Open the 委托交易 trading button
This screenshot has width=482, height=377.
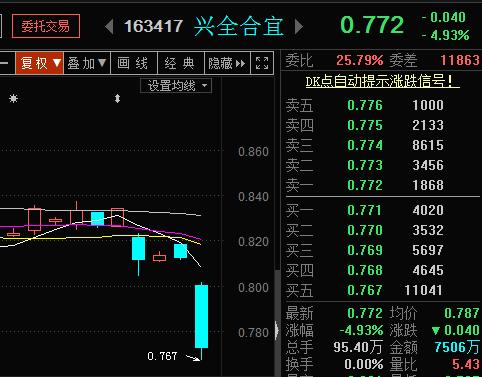[46, 26]
